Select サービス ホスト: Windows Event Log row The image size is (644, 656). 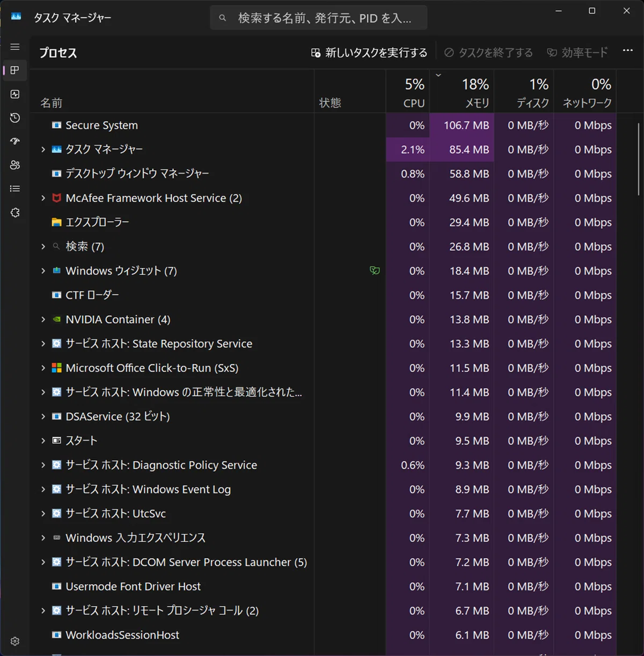323,490
